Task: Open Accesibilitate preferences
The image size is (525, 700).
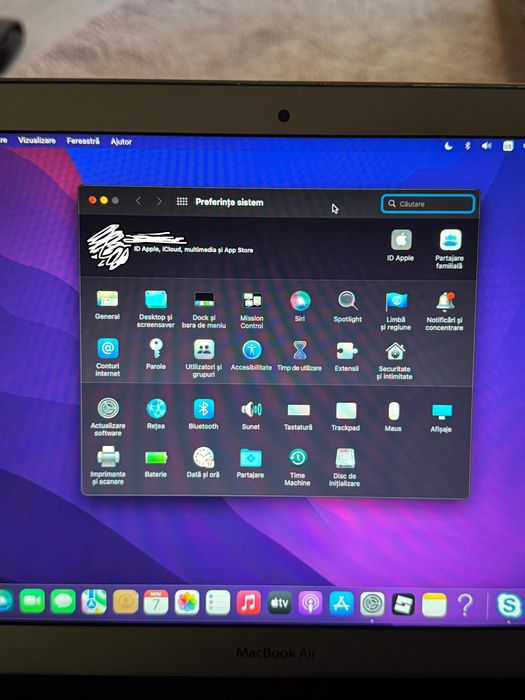Action: 252,354
